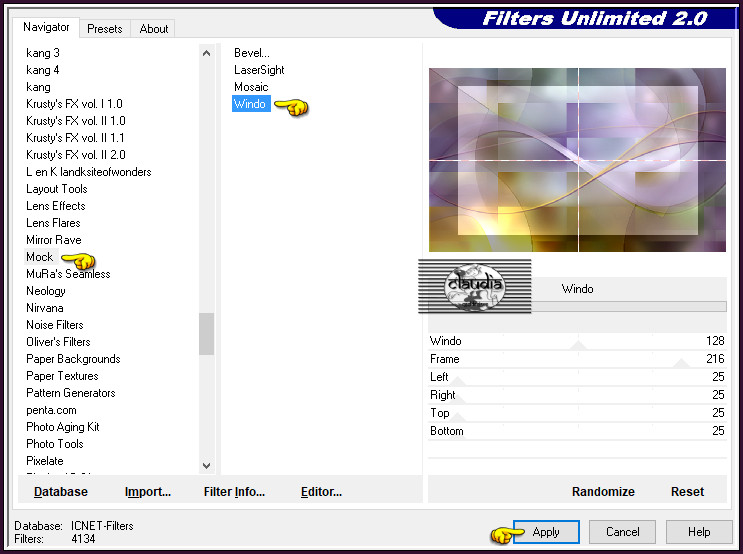Select Krusty's FX vol. II 1.1
Image resolution: width=743 pixels, height=554 pixels.
click(75, 138)
